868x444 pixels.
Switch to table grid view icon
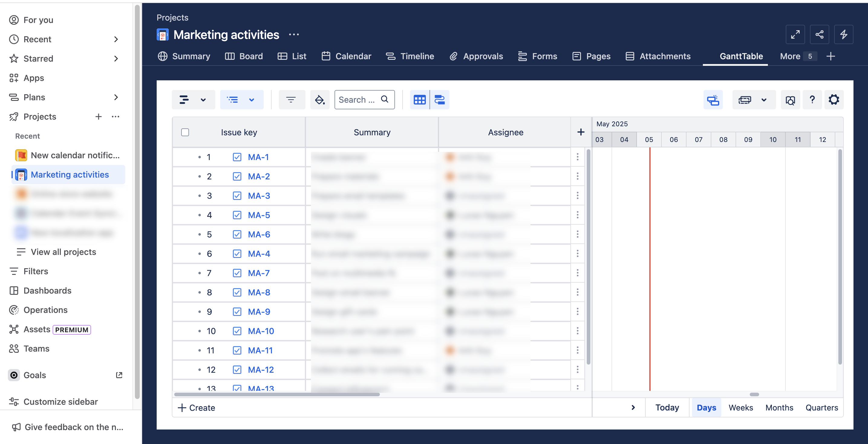419,100
